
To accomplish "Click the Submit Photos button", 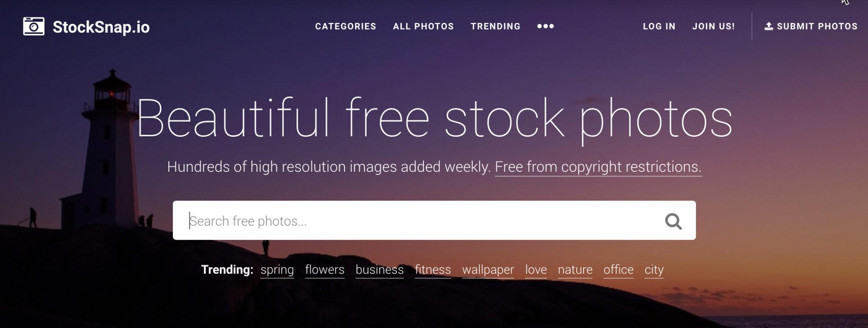I will [811, 26].
